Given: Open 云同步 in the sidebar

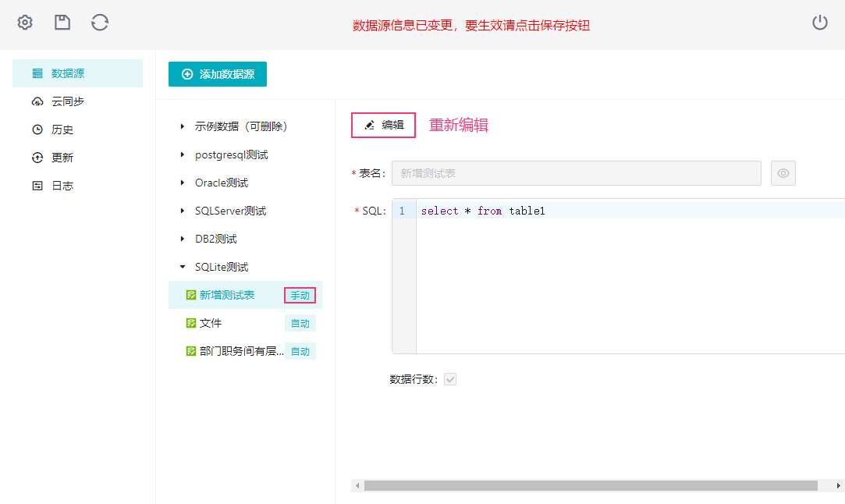Looking at the screenshot, I should pyautogui.click(x=77, y=101).
